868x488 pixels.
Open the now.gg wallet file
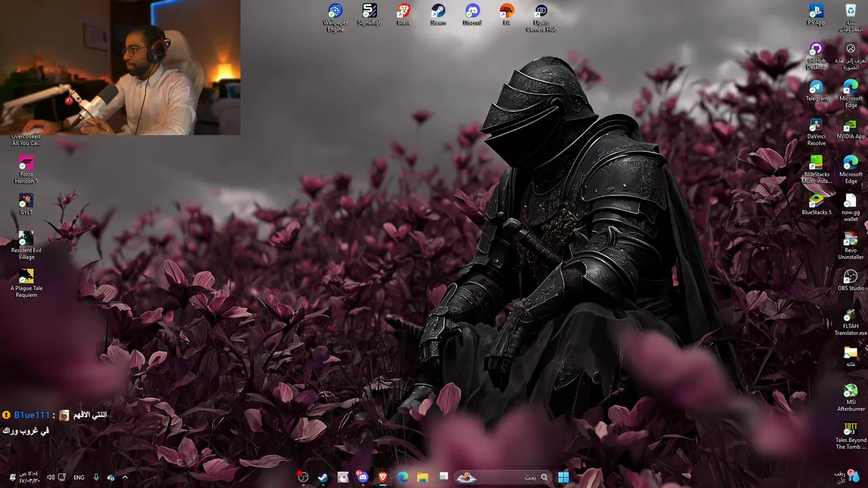pyautogui.click(x=850, y=208)
